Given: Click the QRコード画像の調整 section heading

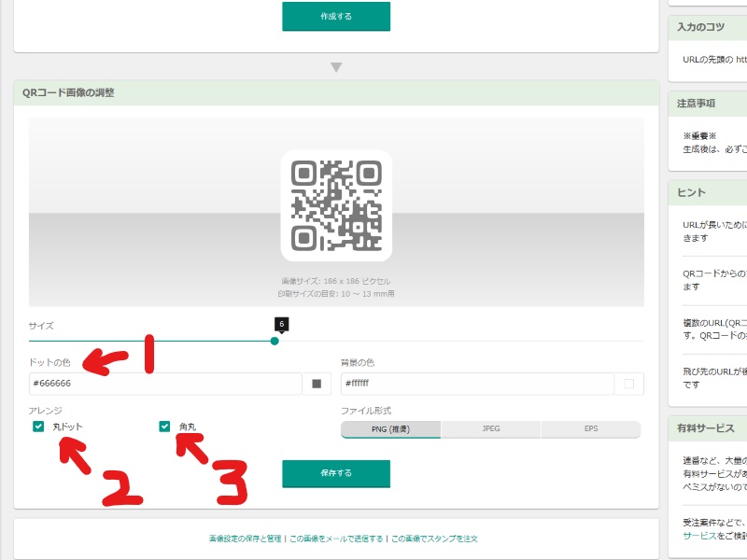Looking at the screenshot, I should (68, 92).
